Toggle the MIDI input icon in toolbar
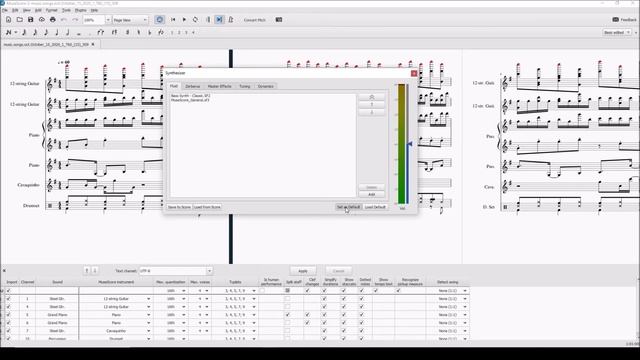The height and width of the screenshot is (360, 640). (160, 20)
